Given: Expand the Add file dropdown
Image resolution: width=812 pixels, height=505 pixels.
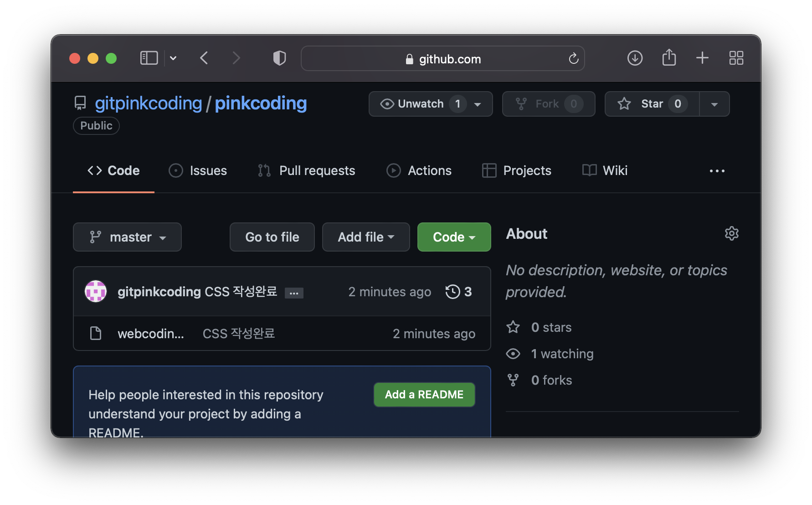Looking at the screenshot, I should (x=366, y=237).
